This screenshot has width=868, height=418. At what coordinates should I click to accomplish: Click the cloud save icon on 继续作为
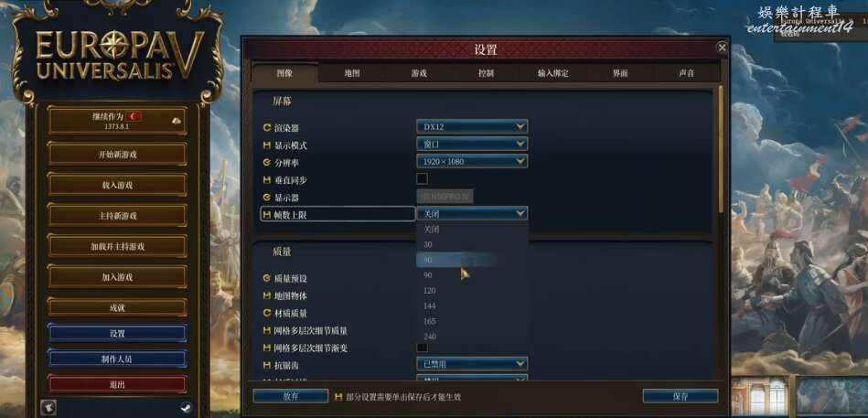click(177, 120)
